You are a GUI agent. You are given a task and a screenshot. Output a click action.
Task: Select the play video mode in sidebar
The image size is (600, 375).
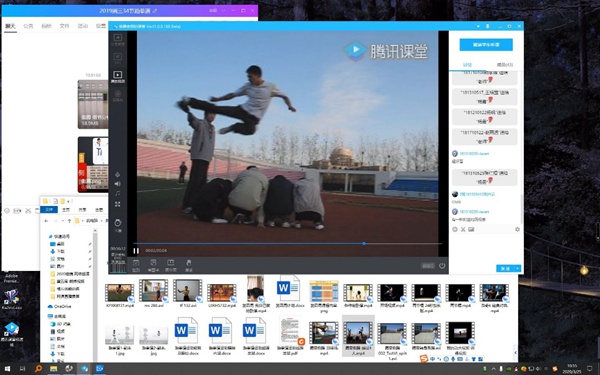pos(117,76)
